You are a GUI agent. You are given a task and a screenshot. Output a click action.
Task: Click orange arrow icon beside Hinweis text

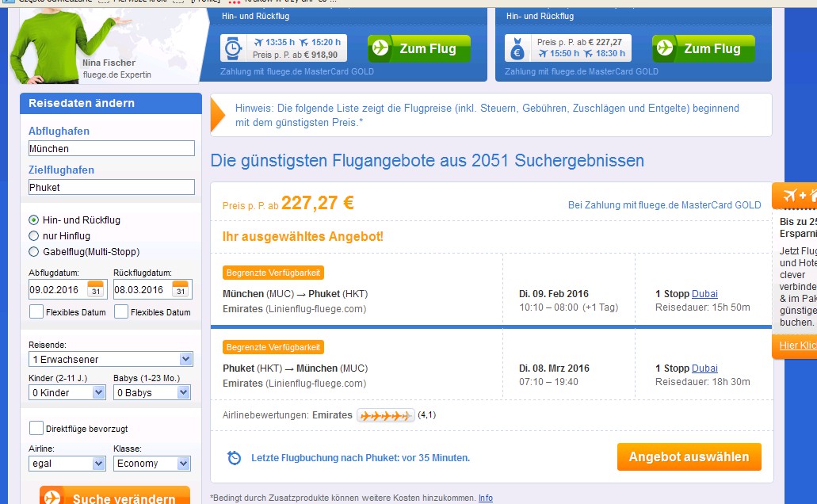tap(217, 115)
